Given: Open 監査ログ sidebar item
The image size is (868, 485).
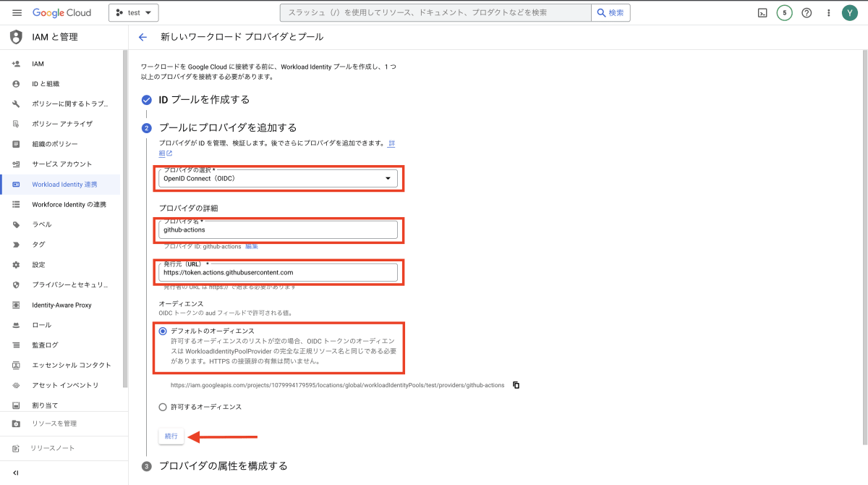Looking at the screenshot, I should [60, 345].
